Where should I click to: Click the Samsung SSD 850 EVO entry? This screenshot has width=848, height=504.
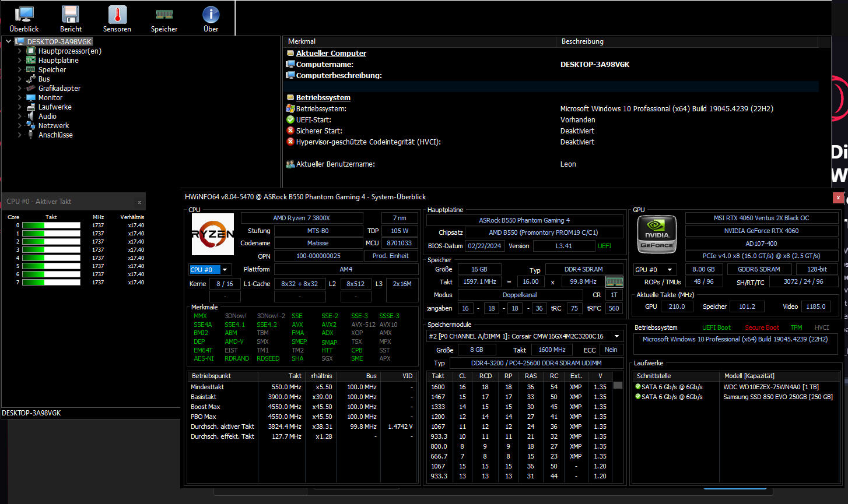[778, 397]
